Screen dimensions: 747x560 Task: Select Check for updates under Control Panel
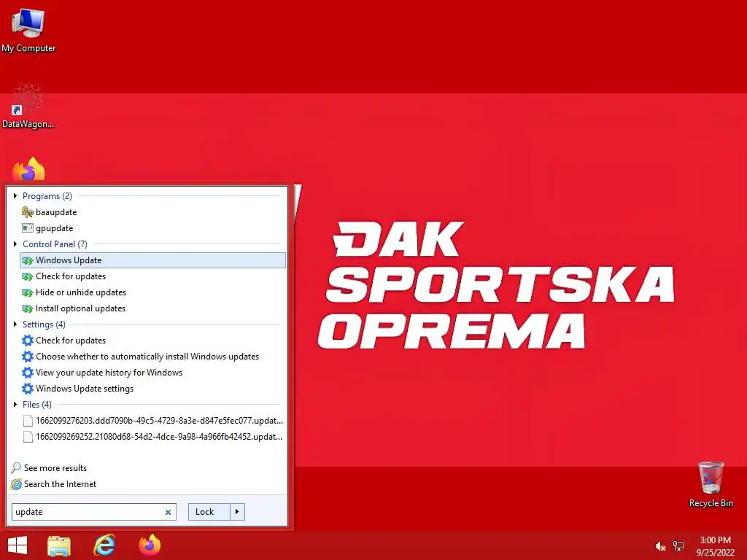152,276
